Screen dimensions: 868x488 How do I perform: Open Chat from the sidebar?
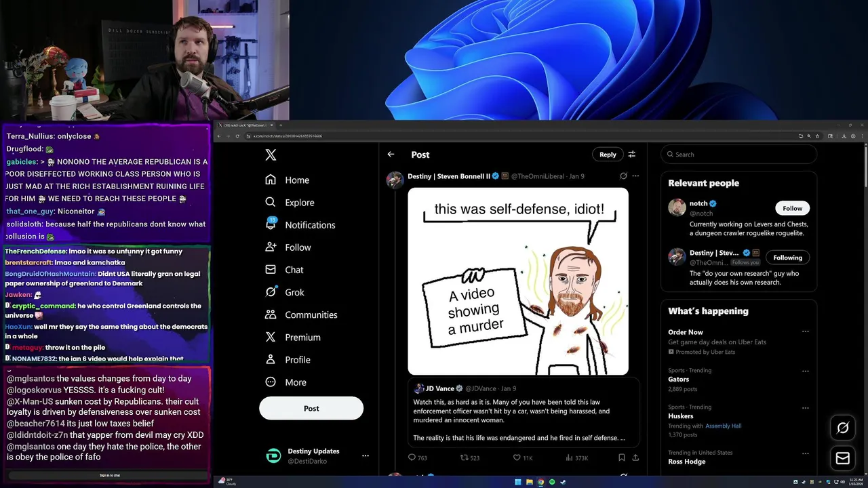[x=285, y=270]
